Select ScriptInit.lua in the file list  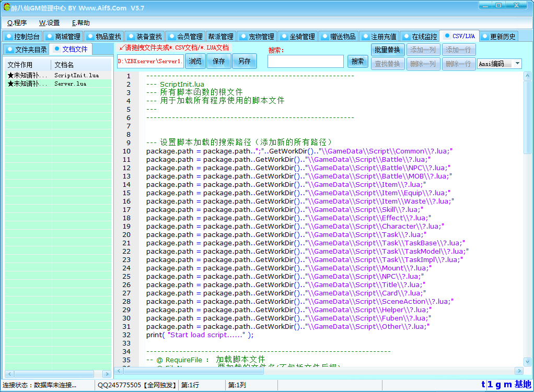click(76, 76)
